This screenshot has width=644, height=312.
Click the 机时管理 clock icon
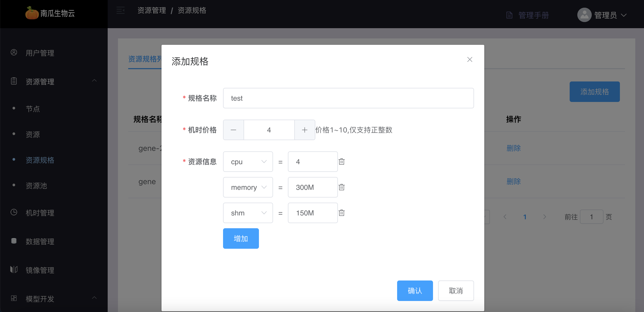point(14,212)
